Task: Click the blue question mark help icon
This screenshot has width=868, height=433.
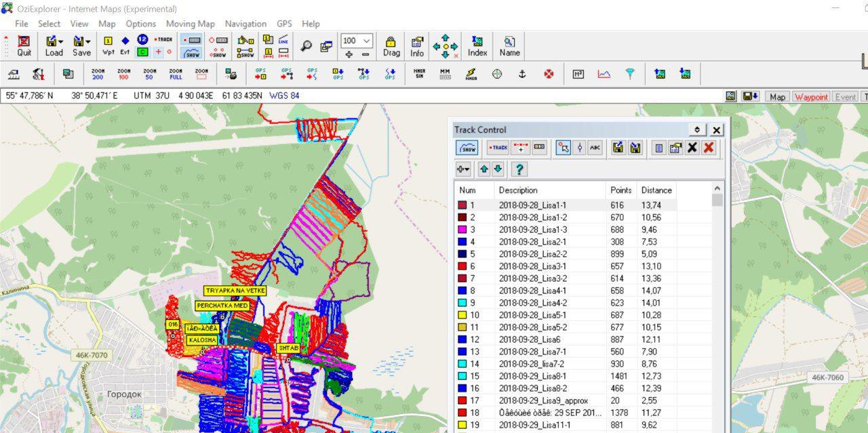Action: [519, 169]
